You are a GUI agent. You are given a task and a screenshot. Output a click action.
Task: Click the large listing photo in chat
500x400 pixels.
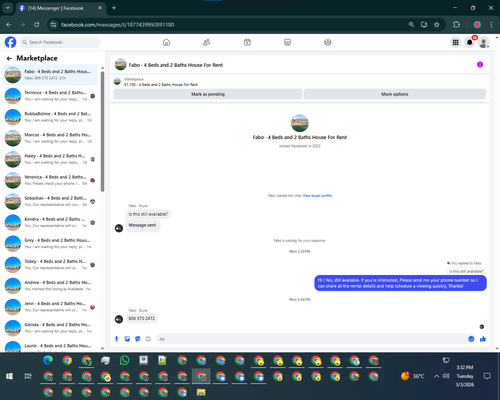click(x=300, y=123)
